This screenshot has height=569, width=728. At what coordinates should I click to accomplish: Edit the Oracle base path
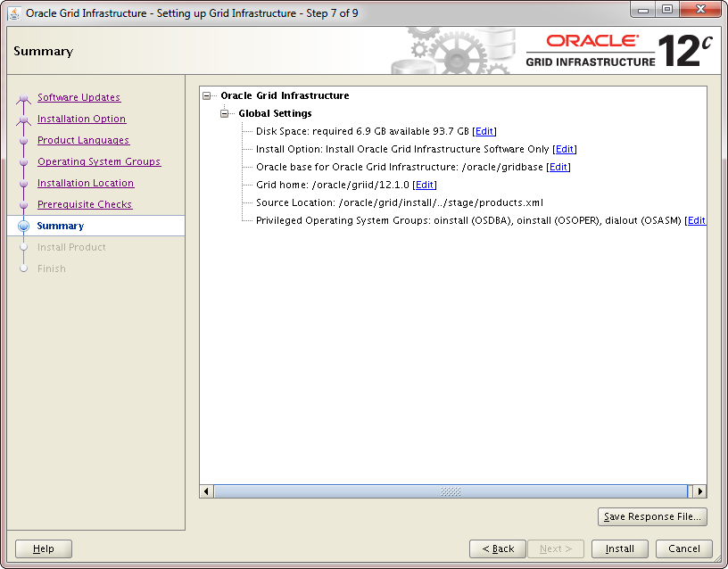coord(558,168)
